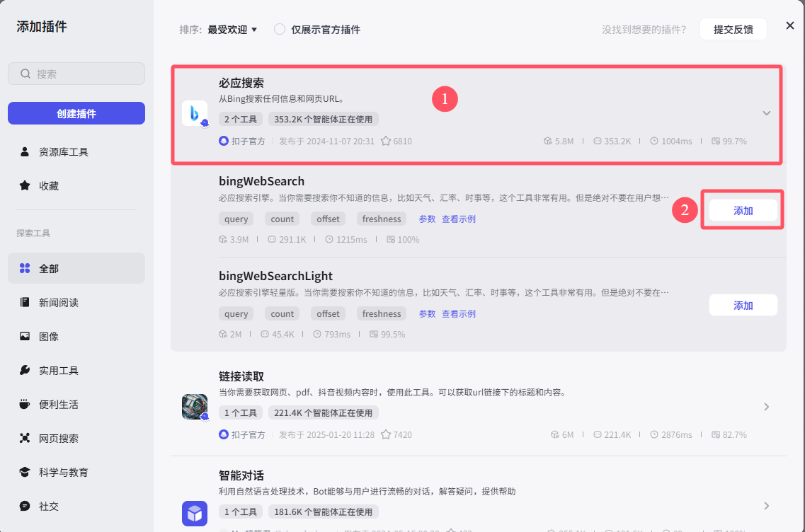
Task: Add the bingWebSearch tool
Action: click(743, 210)
